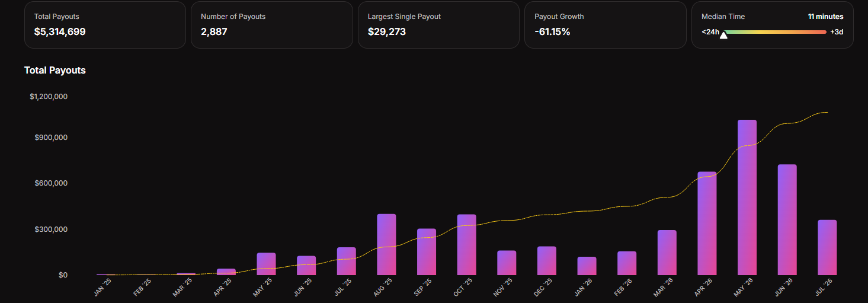
Task: Click the OCT '25 x-axis label
Action: (x=462, y=288)
